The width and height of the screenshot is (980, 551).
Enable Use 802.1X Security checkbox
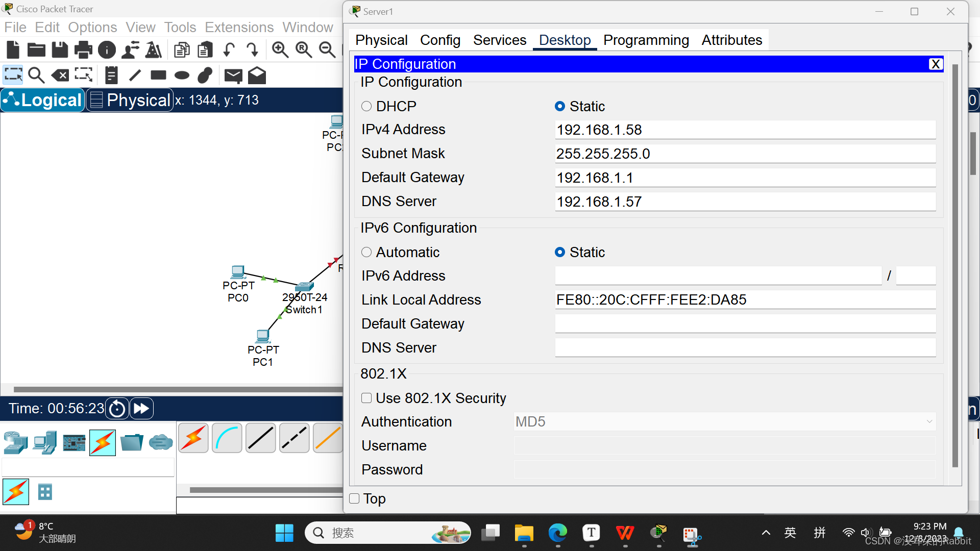tap(366, 398)
